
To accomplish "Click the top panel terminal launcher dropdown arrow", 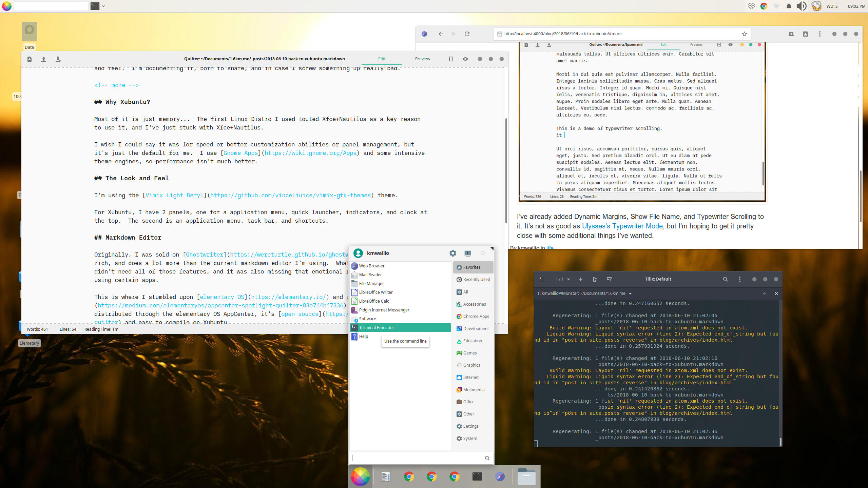I will pos(103,6).
